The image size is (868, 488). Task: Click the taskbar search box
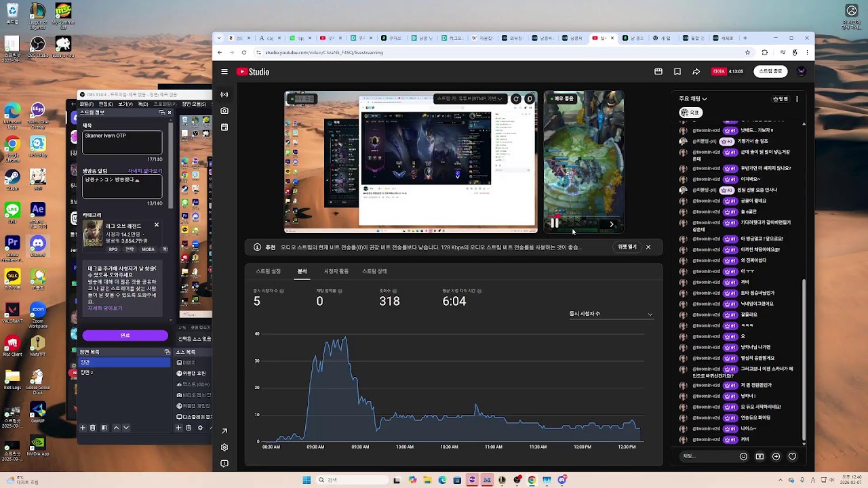point(351,480)
